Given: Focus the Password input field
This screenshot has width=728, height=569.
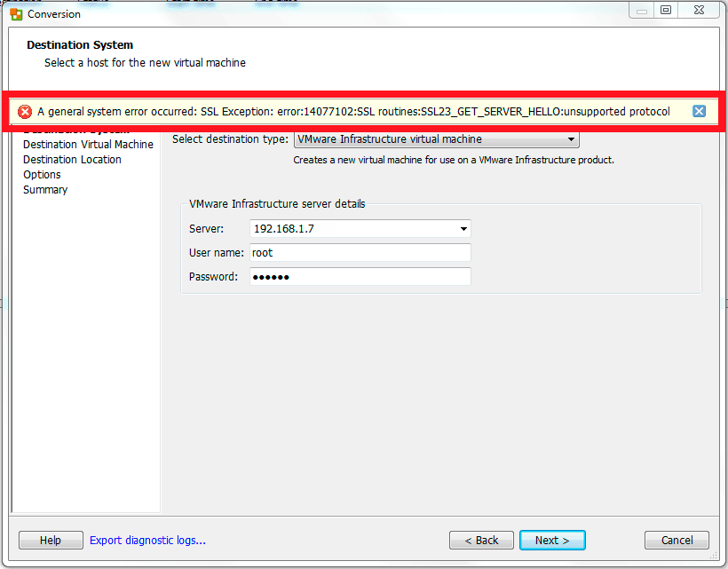Looking at the screenshot, I should tap(360, 277).
